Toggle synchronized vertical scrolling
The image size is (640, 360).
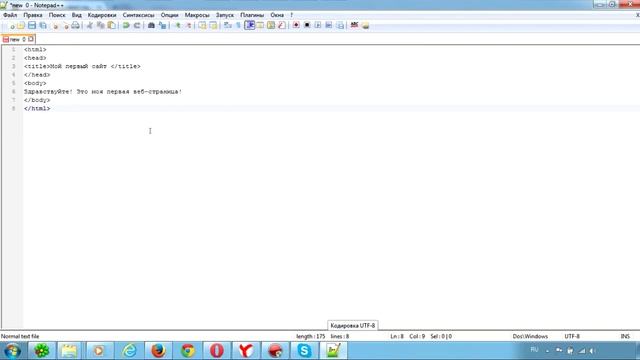(202, 25)
